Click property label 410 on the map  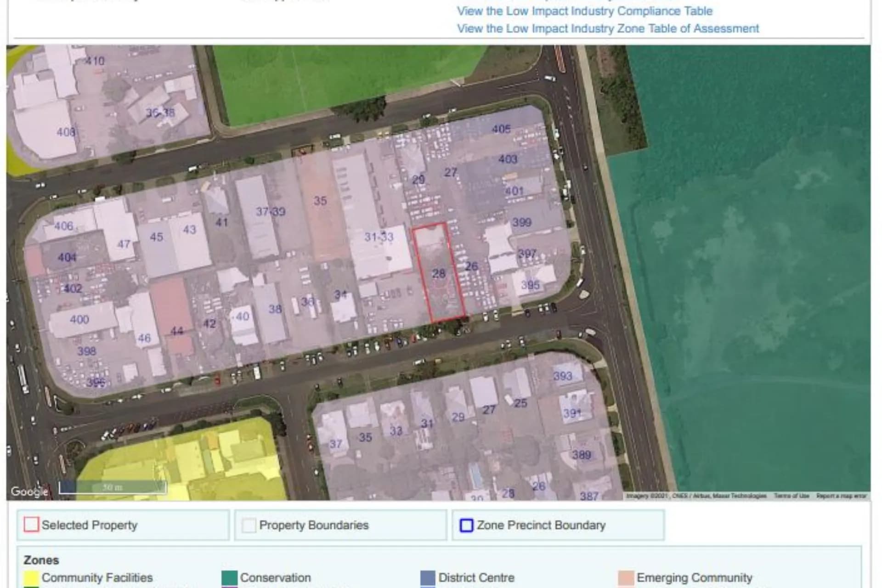[95, 61]
